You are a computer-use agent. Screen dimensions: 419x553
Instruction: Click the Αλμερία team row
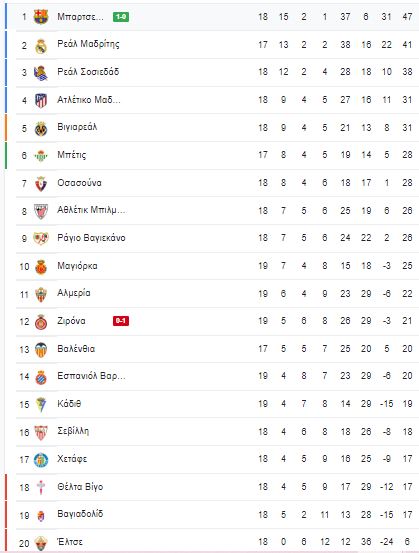coord(217,293)
